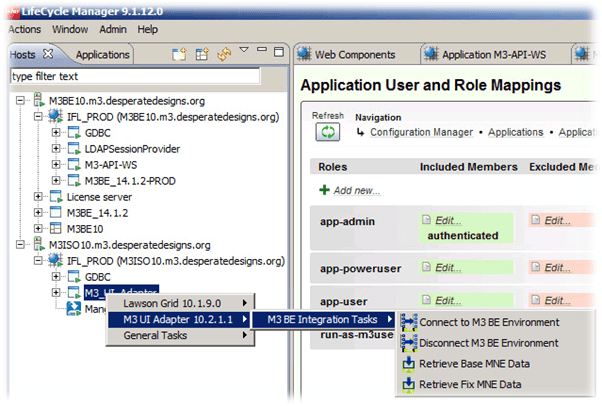Image resolution: width=602 pixels, height=406 pixels.
Task: Click the M3BE10 server host icon
Action: click(40, 101)
